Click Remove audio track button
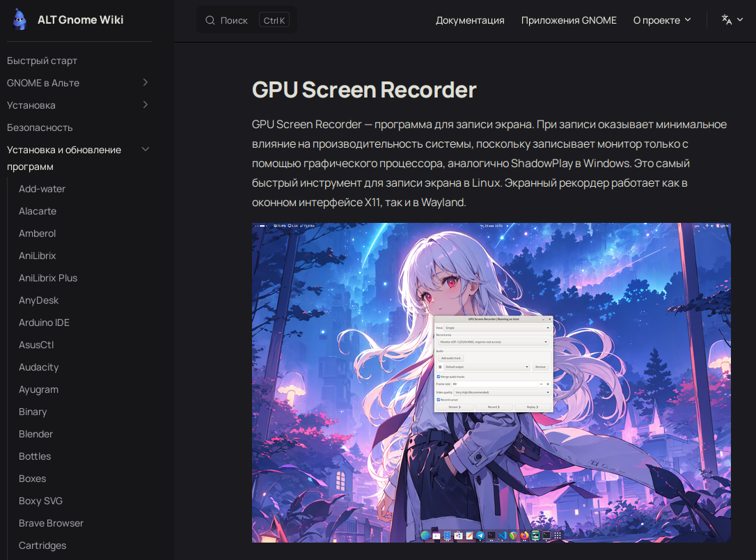 click(x=540, y=367)
